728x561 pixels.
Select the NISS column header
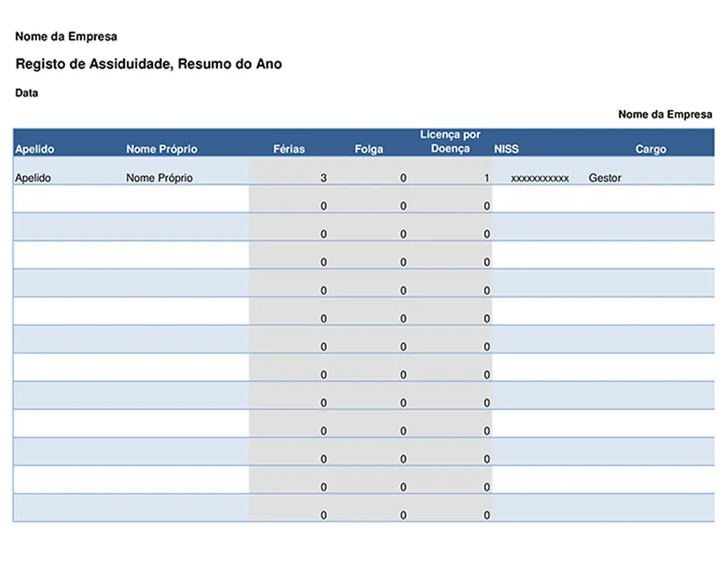coord(506,149)
